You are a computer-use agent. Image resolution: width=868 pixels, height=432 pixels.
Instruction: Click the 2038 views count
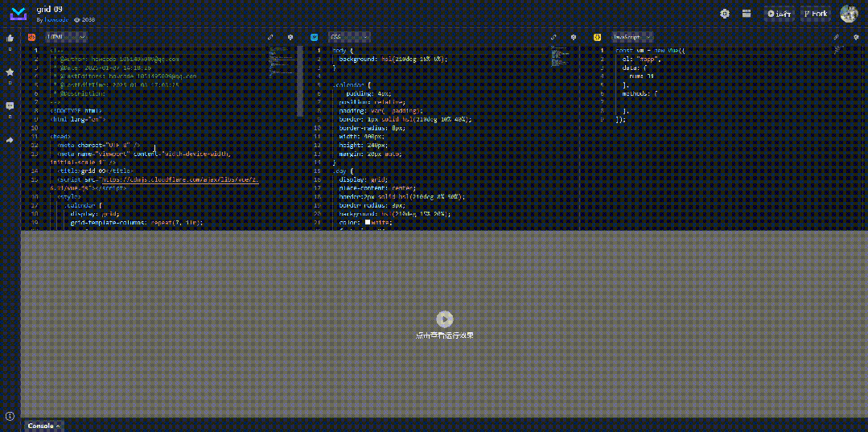coord(84,19)
